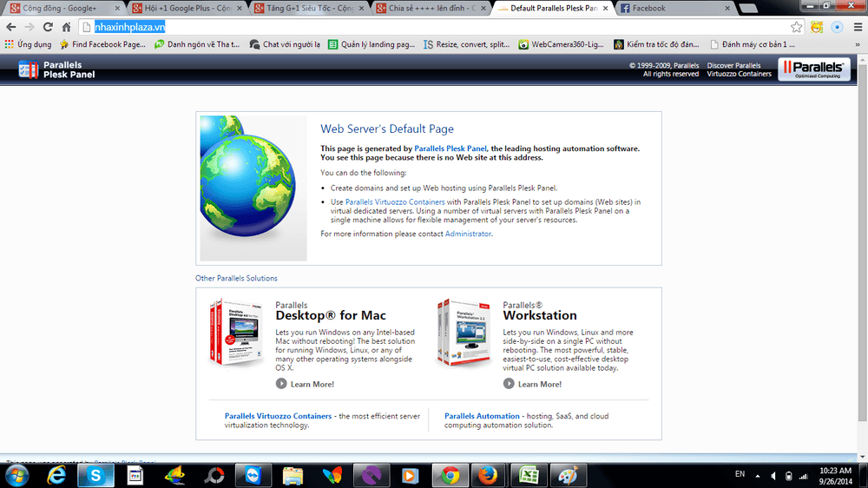
Task: Click the Workstation product box image
Action: (464, 333)
